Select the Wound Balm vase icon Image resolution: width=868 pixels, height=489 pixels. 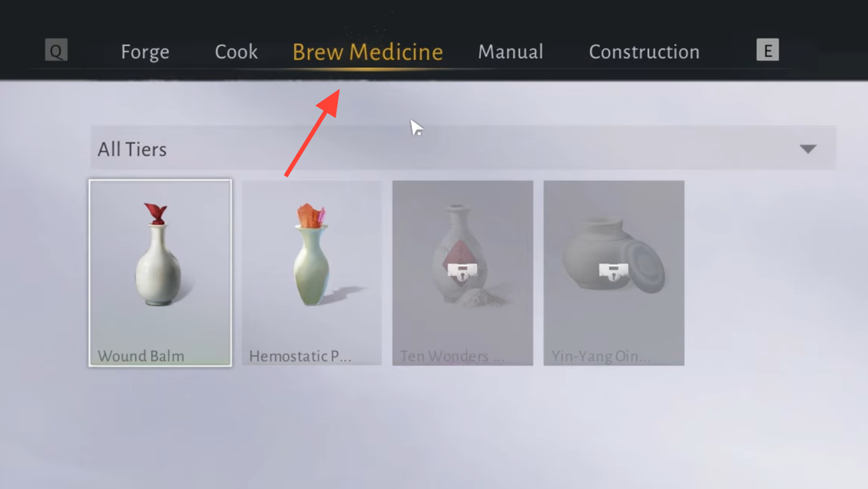(157, 254)
